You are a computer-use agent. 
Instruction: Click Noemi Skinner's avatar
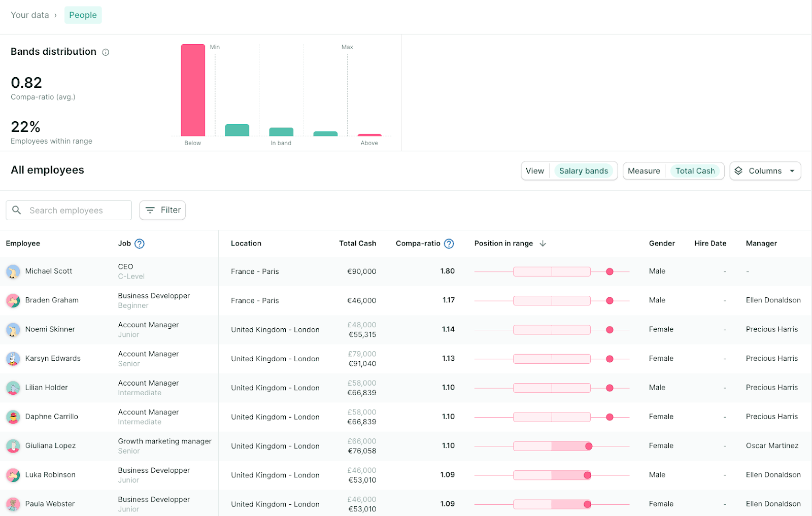click(x=13, y=329)
